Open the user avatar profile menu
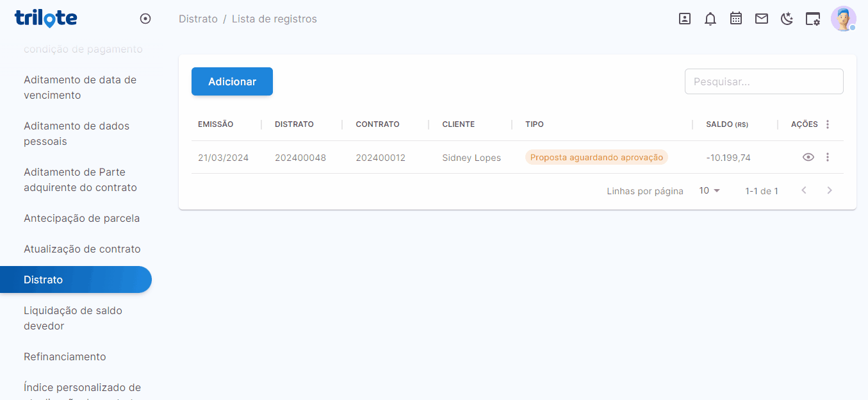Viewport: 868px width, 400px height. click(x=843, y=19)
